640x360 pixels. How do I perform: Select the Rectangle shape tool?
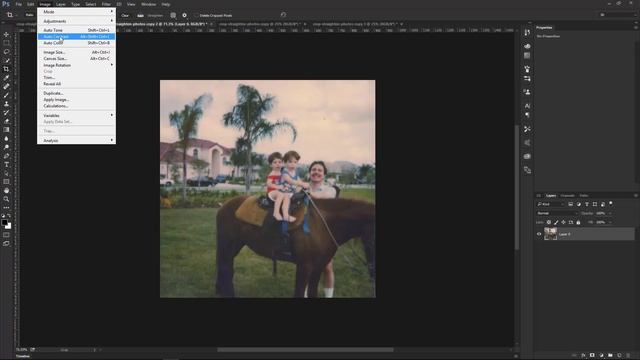tap(6, 182)
